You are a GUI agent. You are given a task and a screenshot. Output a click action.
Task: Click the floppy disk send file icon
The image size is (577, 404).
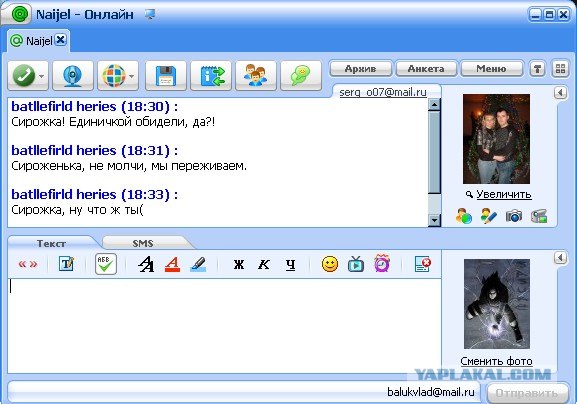click(x=166, y=75)
